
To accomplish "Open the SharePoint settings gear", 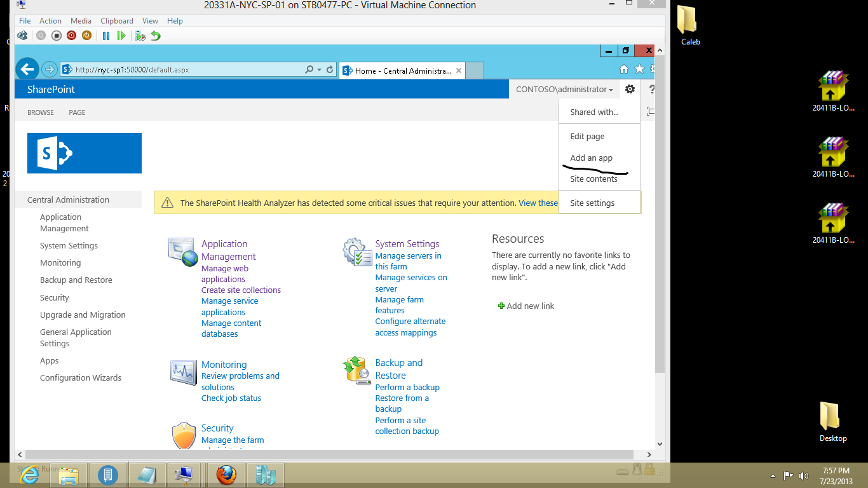I will 630,89.
